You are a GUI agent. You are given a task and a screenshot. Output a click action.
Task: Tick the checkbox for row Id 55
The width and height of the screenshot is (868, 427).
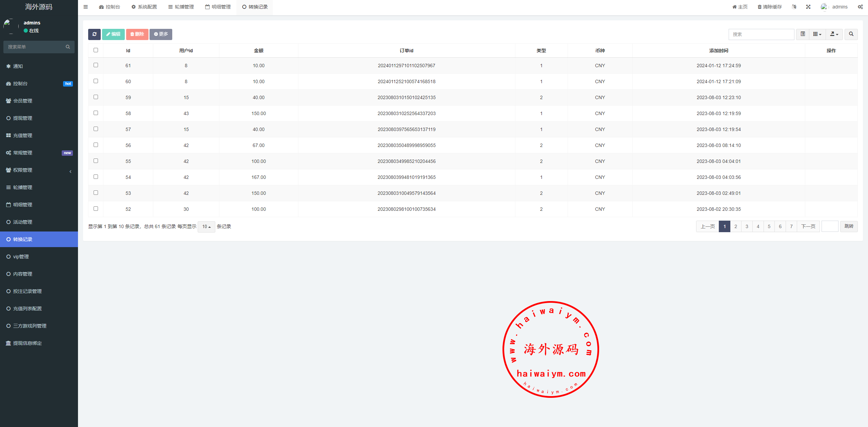pyautogui.click(x=96, y=161)
